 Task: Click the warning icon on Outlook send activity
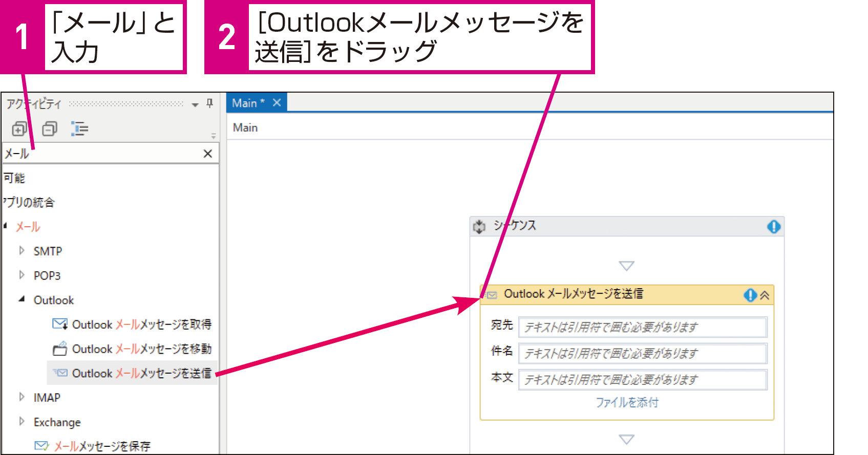[750, 295]
